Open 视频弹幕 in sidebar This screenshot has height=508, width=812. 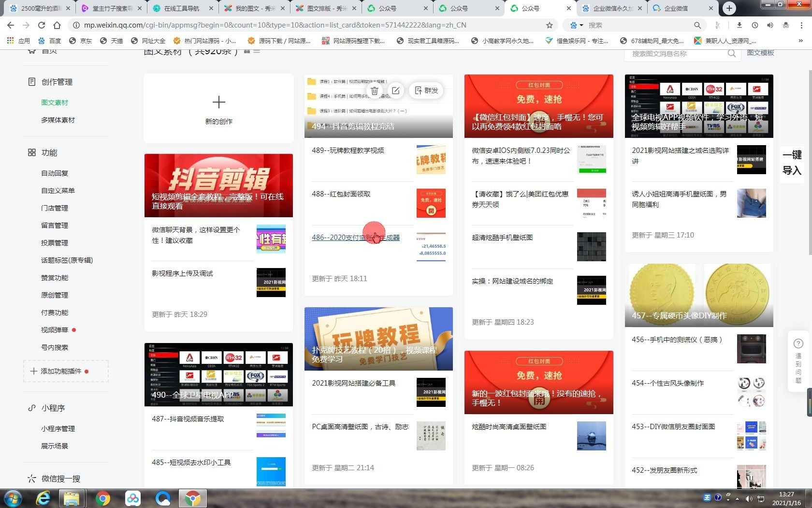(x=55, y=330)
